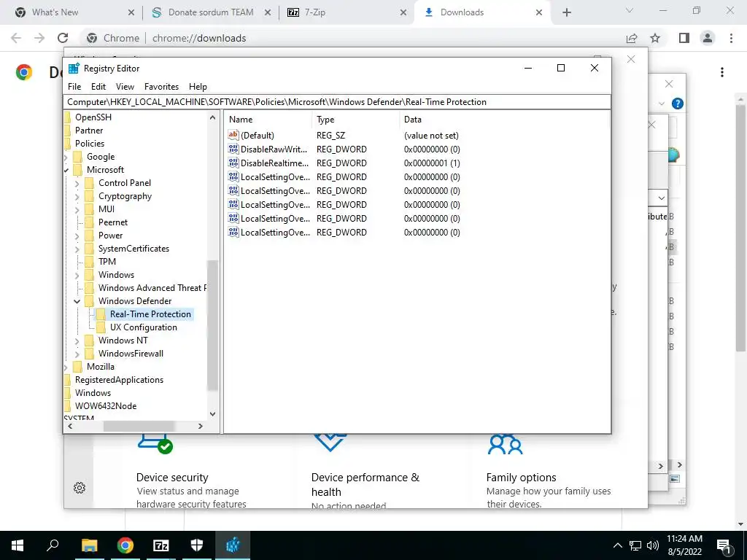Select the DisableRawWrit... value name
Viewport: 747px width, 560px height.
coord(274,149)
